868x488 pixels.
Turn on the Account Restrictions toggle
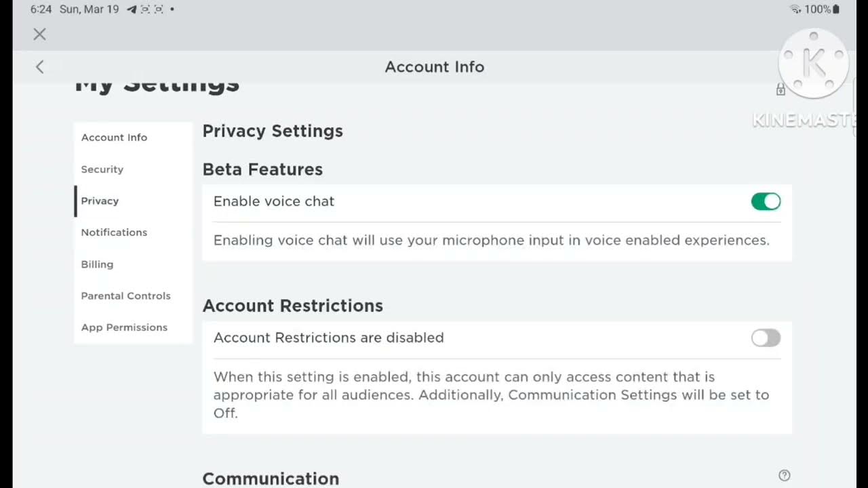[766, 338]
